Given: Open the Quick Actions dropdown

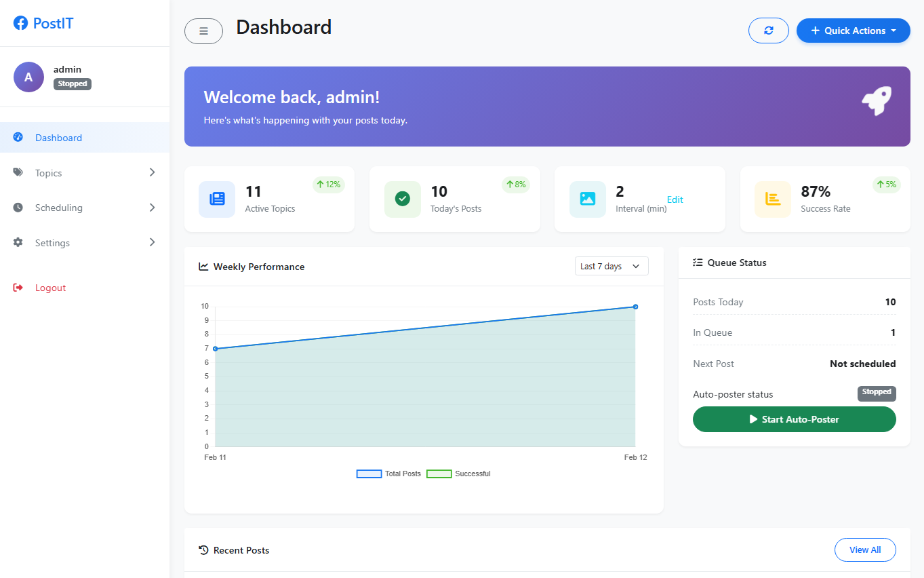Looking at the screenshot, I should click(853, 30).
